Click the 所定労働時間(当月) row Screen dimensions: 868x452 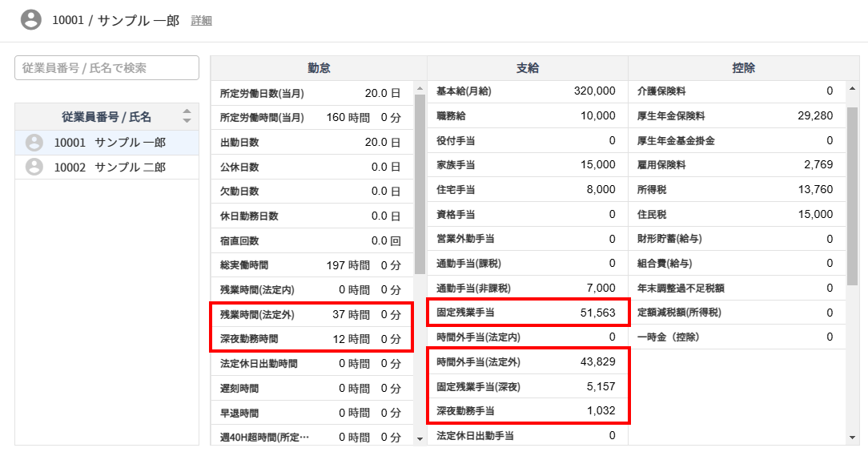[x=311, y=118]
